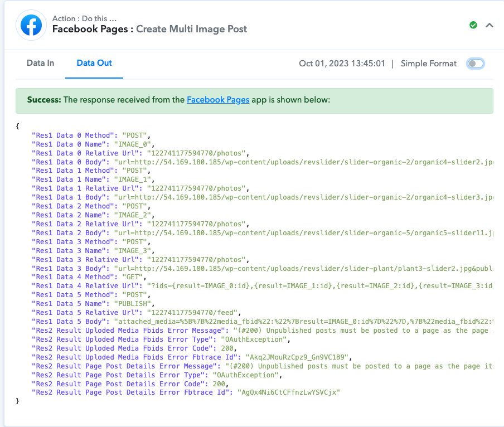504x427 pixels.
Task: Toggle the Simple Format switch
Action: tap(475, 64)
